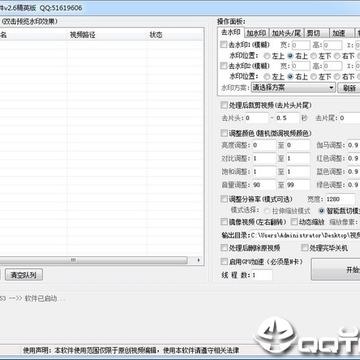Image resolution: width=360 pixels, height=360 pixels.
Task: Click the 去水印2 高 input field
Action: tap(332, 66)
